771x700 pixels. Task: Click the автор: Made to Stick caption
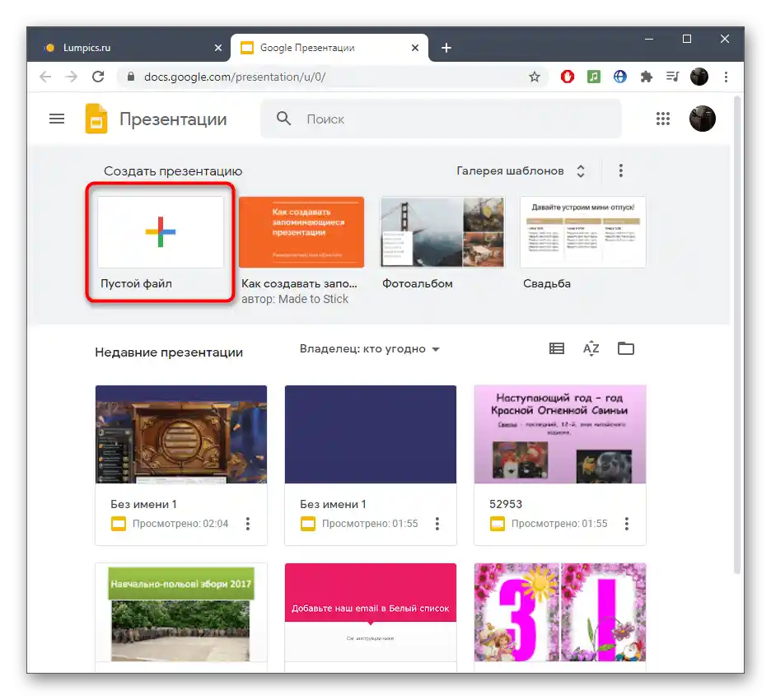[x=295, y=299]
